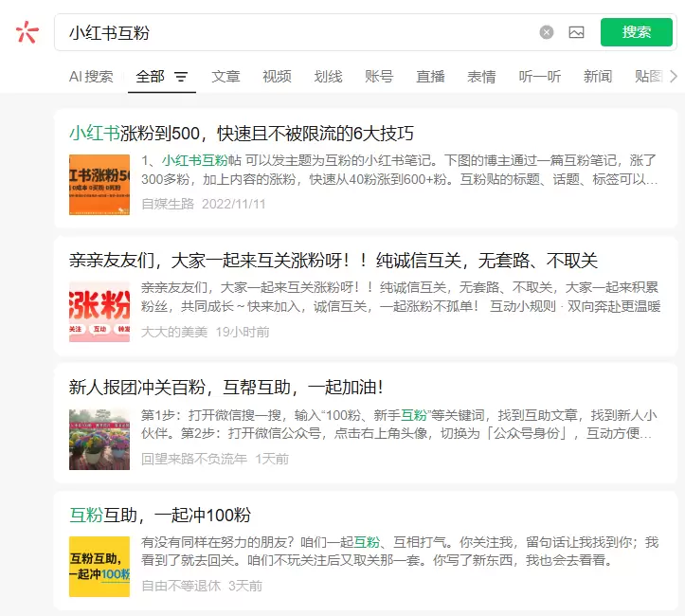Click the green 搜索 button

[x=637, y=32]
